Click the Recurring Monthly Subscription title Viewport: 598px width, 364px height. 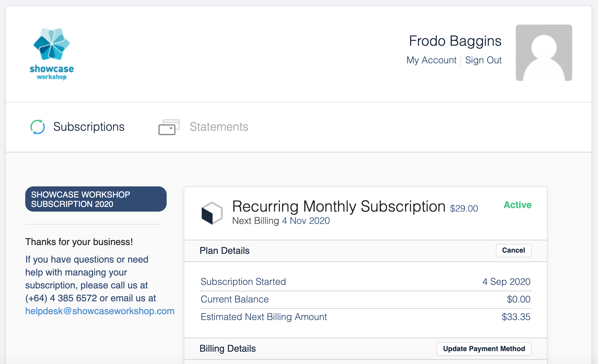(339, 206)
